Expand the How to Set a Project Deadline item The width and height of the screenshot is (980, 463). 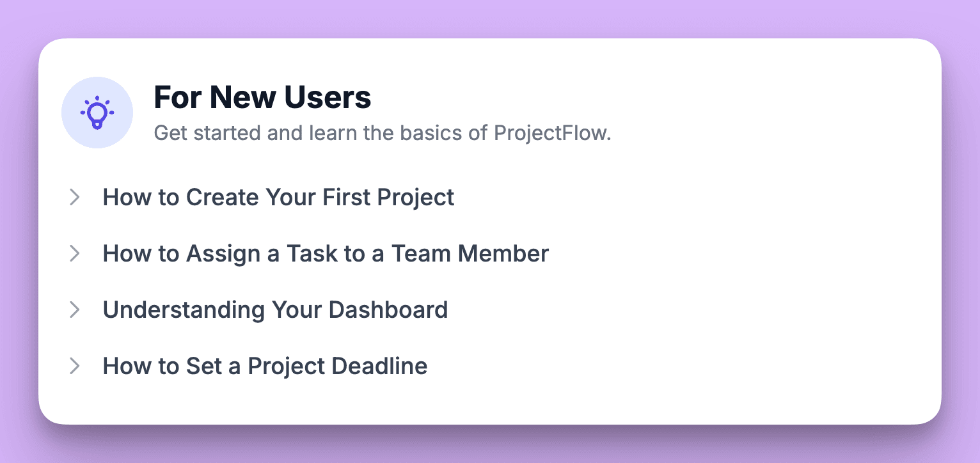265,366
